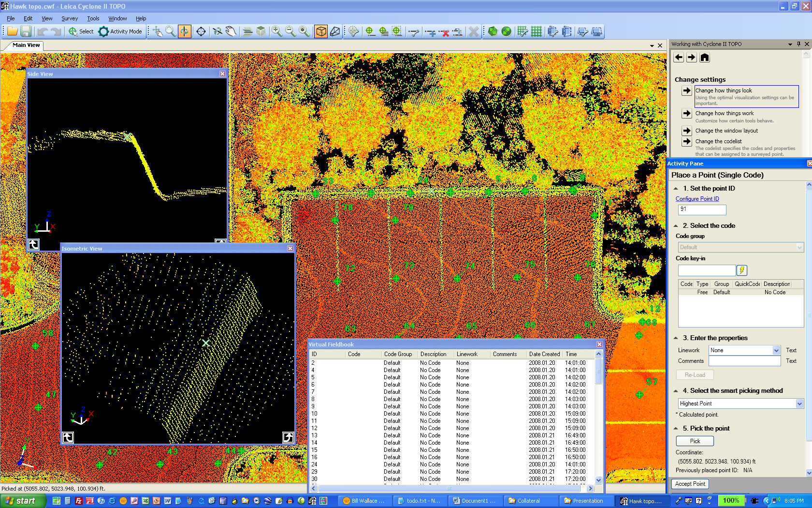This screenshot has height=508, width=812.
Task: Open 'Change how things look' link
Action: click(724, 90)
